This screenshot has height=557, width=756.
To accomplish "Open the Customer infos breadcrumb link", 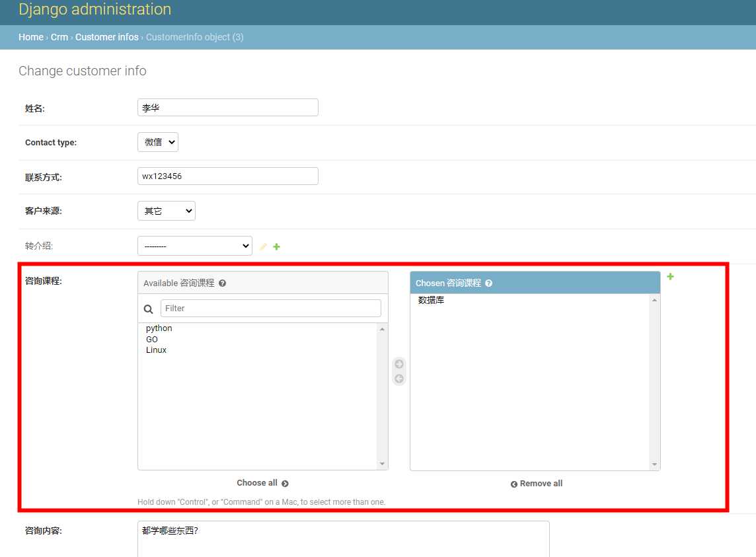I will pyautogui.click(x=106, y=37).
